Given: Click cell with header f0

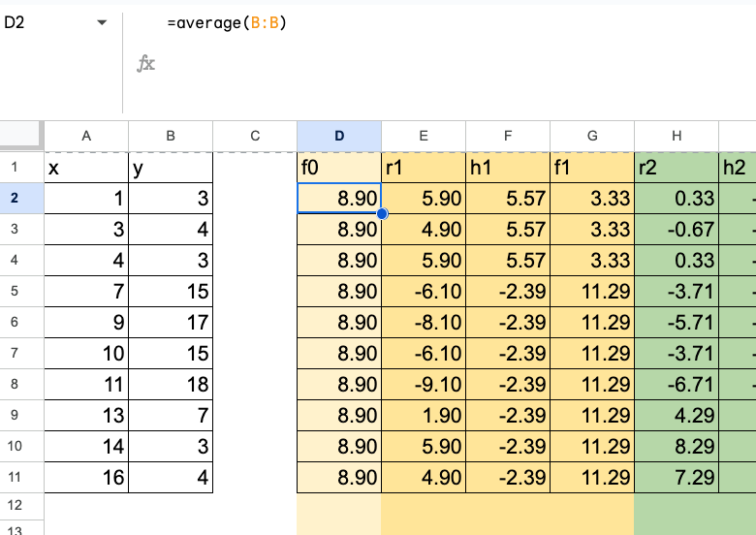Looking at the screenshot, I should point(339,168).
